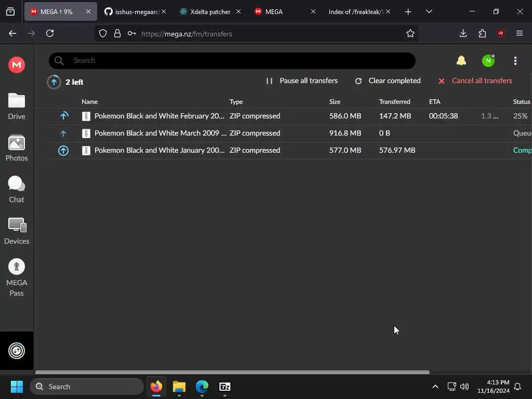Click the upload progress circle beside 2 left

pyautogui.click(x=54, y=82)
